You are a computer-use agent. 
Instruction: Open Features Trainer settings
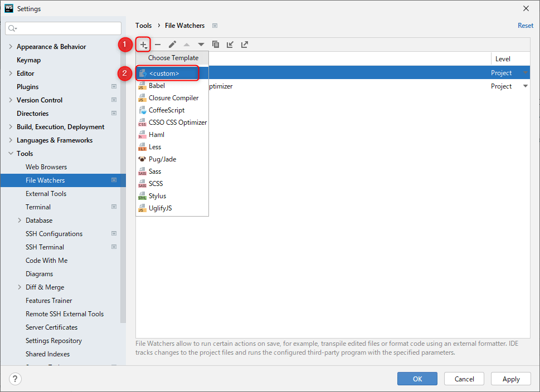pyautogui.click(x=48, y=301)
